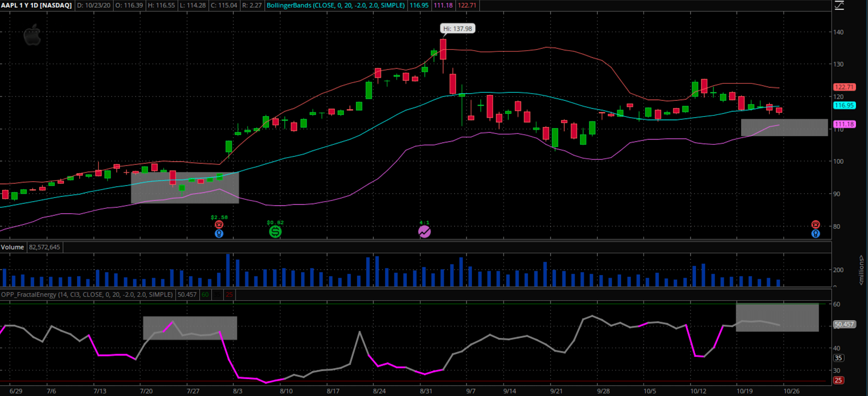The width and height of the screenshot is (868, 396).
Task: Click the 140 price axis label
Action: [838, 32]
